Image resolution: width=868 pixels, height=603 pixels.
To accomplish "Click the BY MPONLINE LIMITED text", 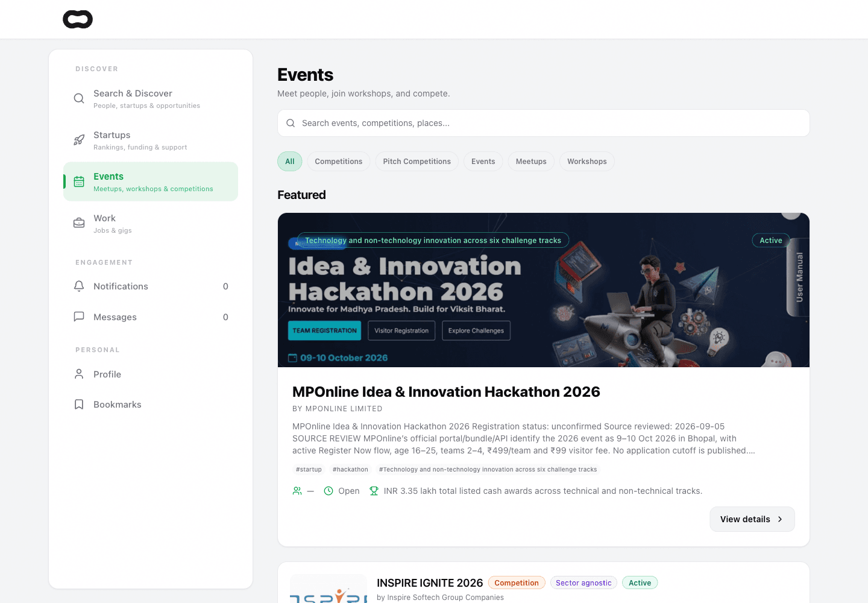I will point(338,409).
